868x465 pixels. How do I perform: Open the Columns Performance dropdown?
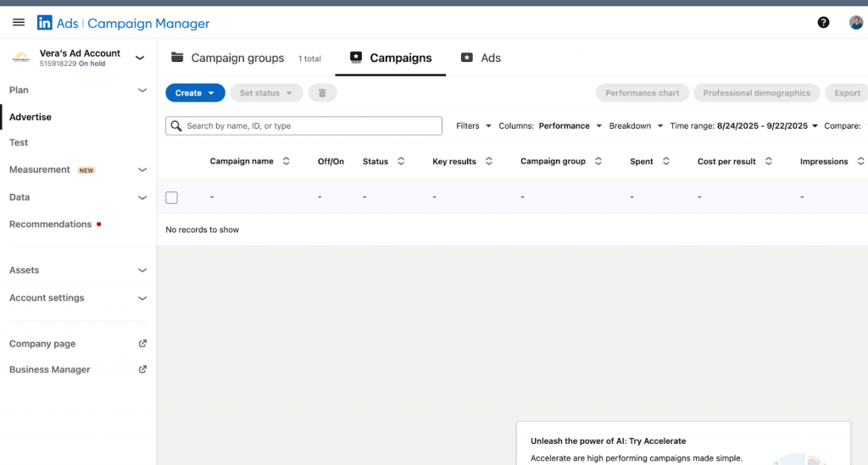click(x=550, y=126)
